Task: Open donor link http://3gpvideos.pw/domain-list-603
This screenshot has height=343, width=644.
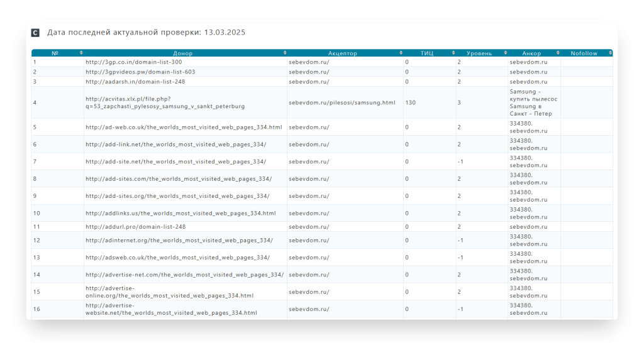Action: click(x=140, y=72)
